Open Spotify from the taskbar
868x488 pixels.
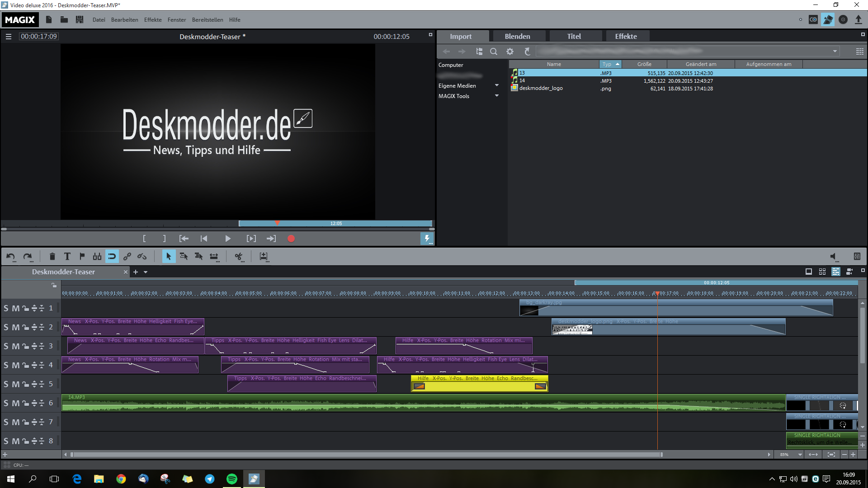point(232,479)
